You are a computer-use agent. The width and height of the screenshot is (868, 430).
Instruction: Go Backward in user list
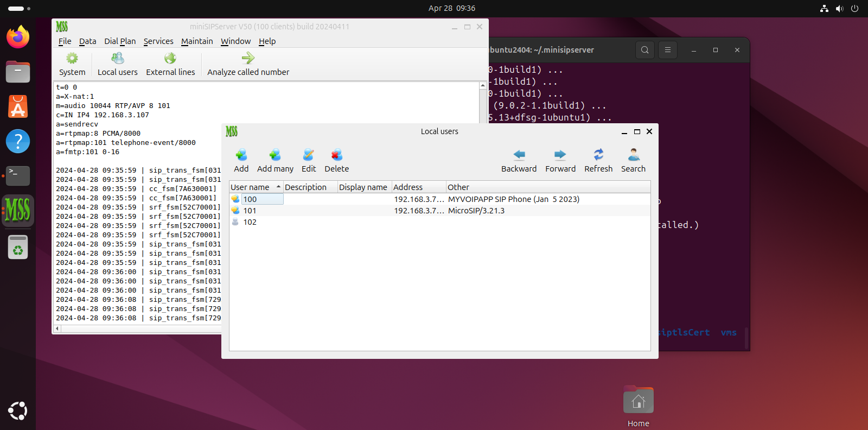[519, 161]
